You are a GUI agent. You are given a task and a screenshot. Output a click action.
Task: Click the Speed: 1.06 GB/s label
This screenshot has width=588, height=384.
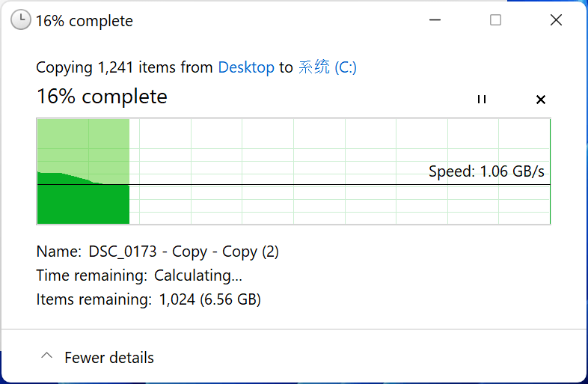pos(486,171)
